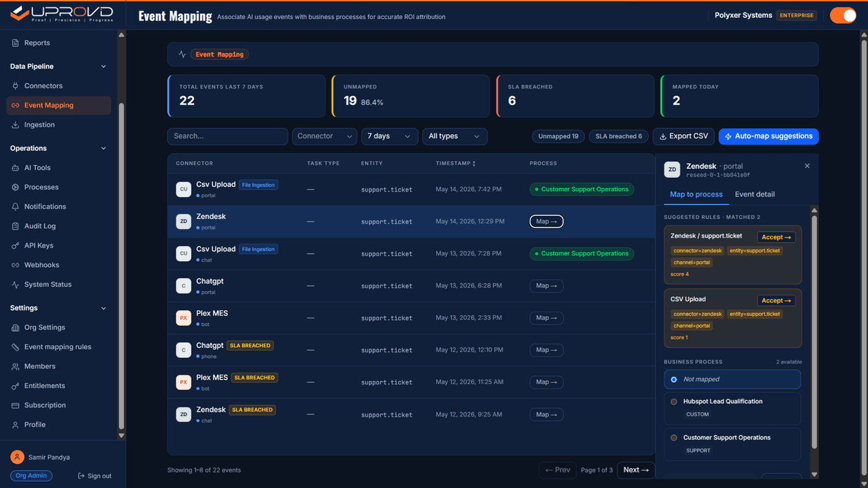Screen dimensions: 868x488
Task: Toggle the orange switch in top bar
Action: tap(843, 16)
